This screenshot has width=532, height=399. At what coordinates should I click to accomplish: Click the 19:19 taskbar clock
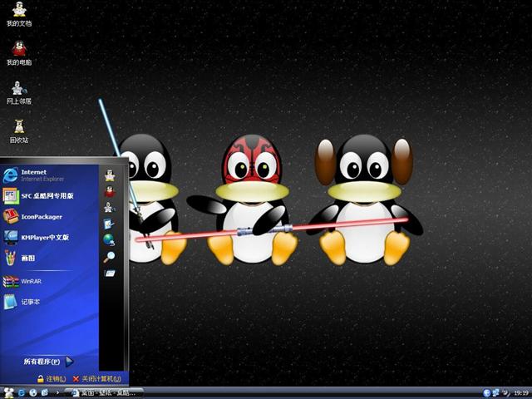[521, 393]
